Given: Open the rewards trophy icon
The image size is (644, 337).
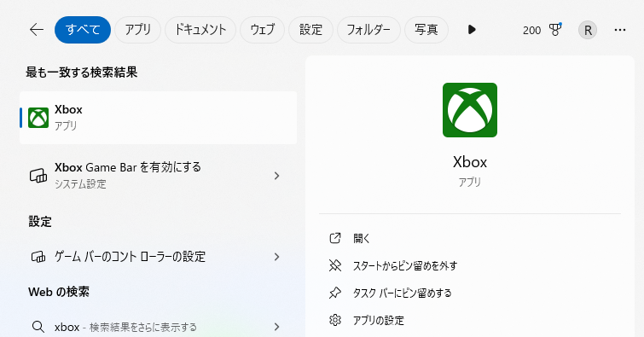Looking at the screenshot, I should (x=555, y=30).
